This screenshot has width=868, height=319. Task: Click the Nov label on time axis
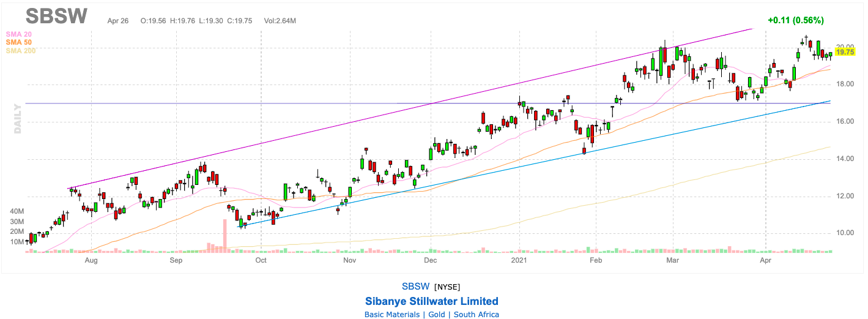pyautogui.click(x=350, y=260)
